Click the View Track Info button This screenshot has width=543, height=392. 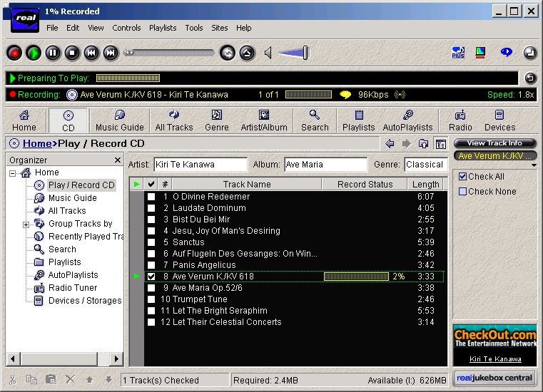click(494, 143)
